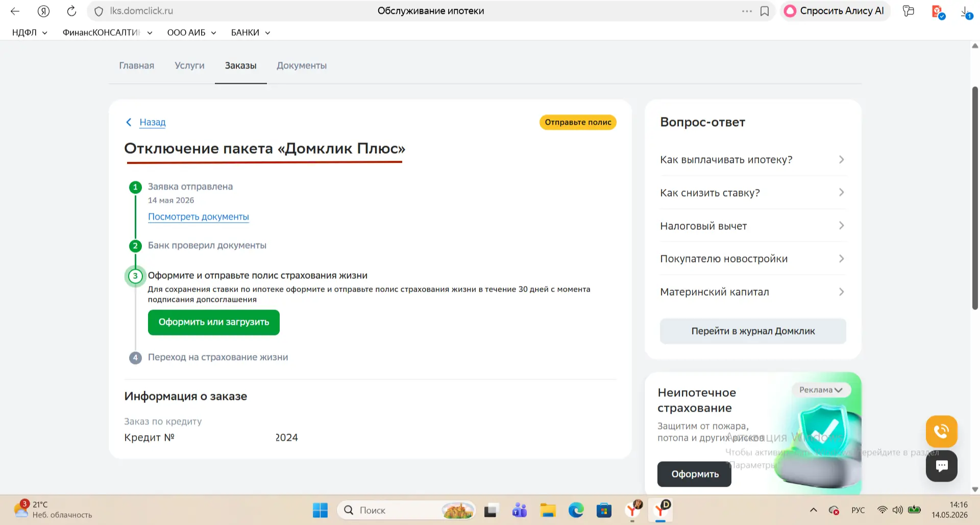The width and height of the screenshot is (980, 525).
Task: Bookmark this page with the bookmark icon
Action: coord(765,11)
